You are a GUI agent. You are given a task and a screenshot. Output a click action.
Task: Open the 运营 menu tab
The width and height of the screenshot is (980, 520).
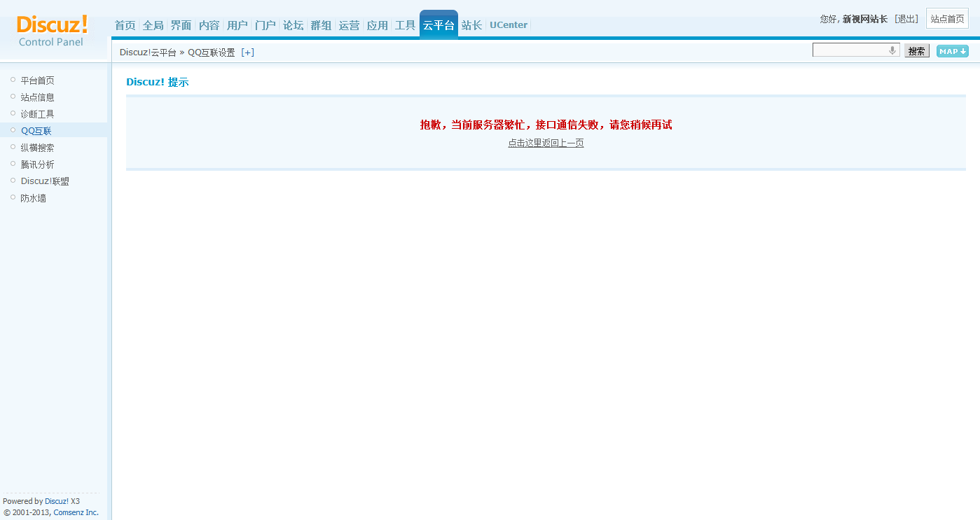[x=350, y=25]
